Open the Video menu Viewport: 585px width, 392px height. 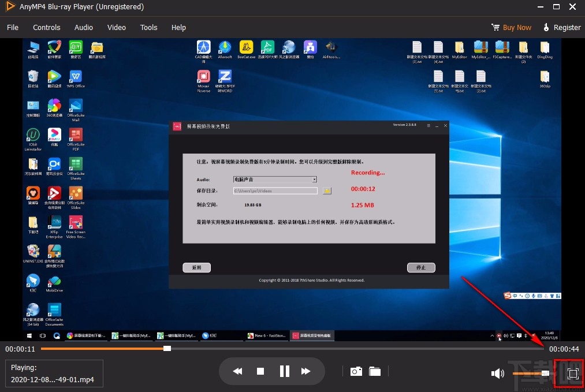(116, 27)
